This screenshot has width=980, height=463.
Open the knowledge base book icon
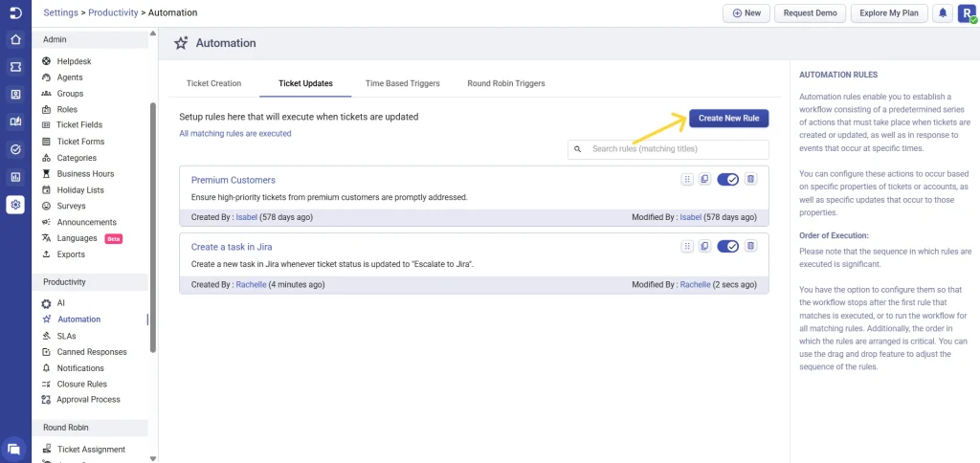(x=15, y=121)
